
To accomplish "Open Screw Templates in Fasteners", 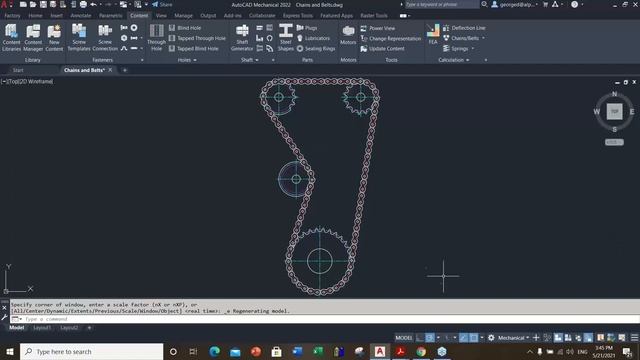I will click(79, 37).
